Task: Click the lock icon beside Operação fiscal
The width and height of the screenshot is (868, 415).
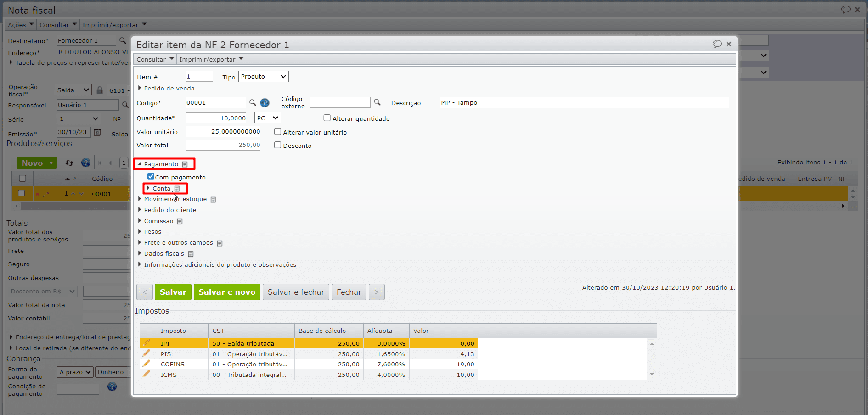Action: [100, 90]
